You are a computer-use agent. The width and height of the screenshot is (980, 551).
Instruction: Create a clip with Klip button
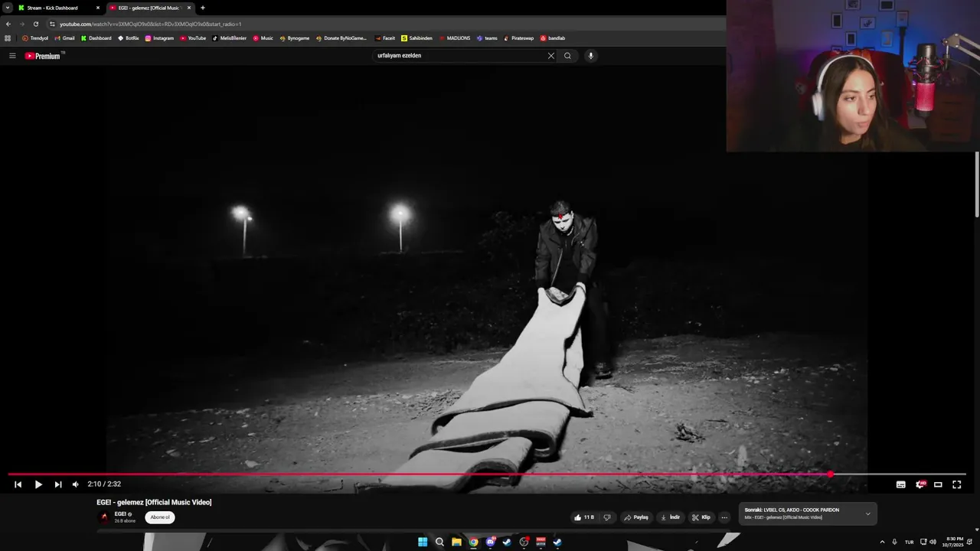coord(701,517)
